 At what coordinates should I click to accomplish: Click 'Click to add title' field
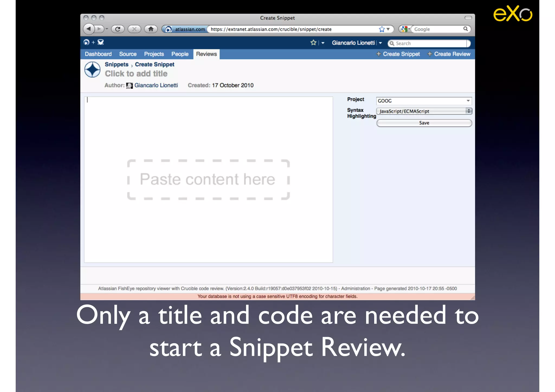(136, 74)
